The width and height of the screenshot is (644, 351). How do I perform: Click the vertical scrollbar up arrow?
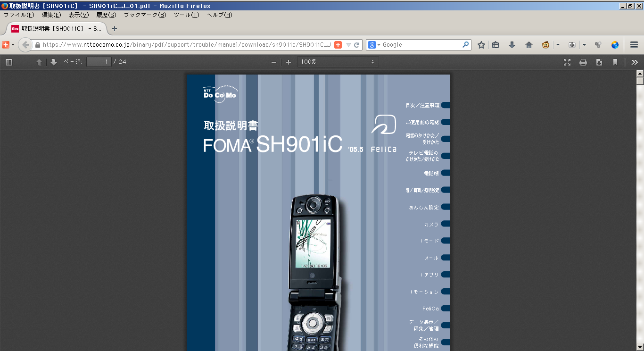click(x=640, y=73)
